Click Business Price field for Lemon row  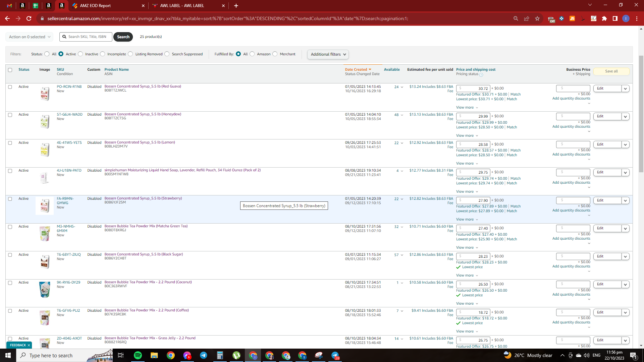573,144
